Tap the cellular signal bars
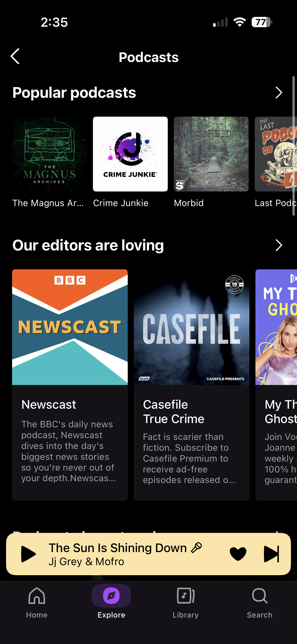The width and height of the screenshot is (297, 644). point(220,22)
